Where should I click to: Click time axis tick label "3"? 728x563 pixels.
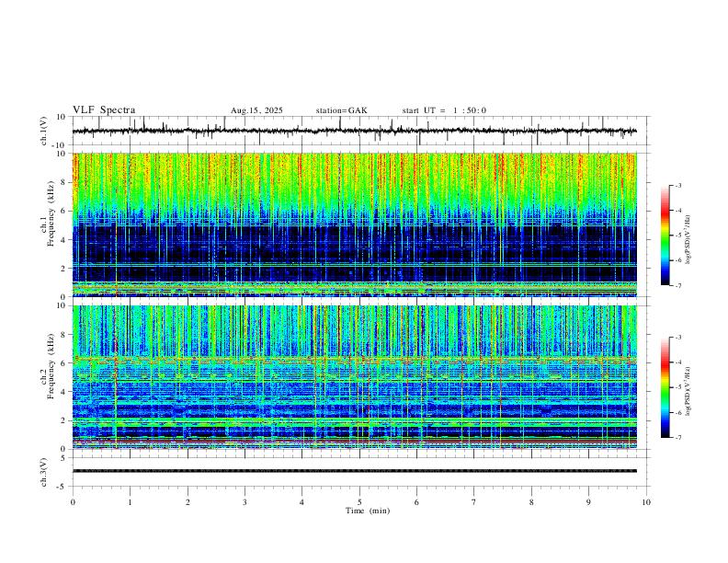tap(245, 502)
